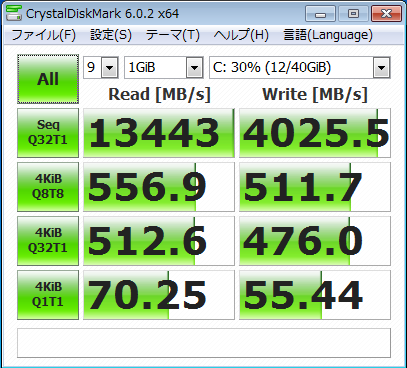Click the Write [MB/s] column header
The width and height of the screenshot is (407, 368).
coord(315,94)
